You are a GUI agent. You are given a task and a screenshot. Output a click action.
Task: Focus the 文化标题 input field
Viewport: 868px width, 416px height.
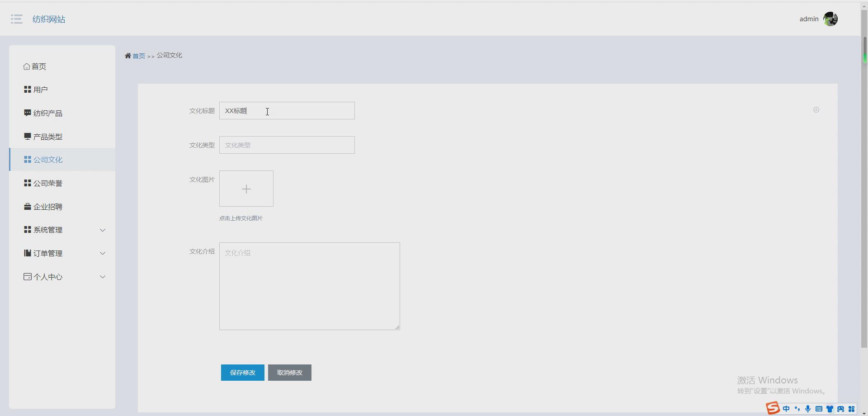point(287,111)
